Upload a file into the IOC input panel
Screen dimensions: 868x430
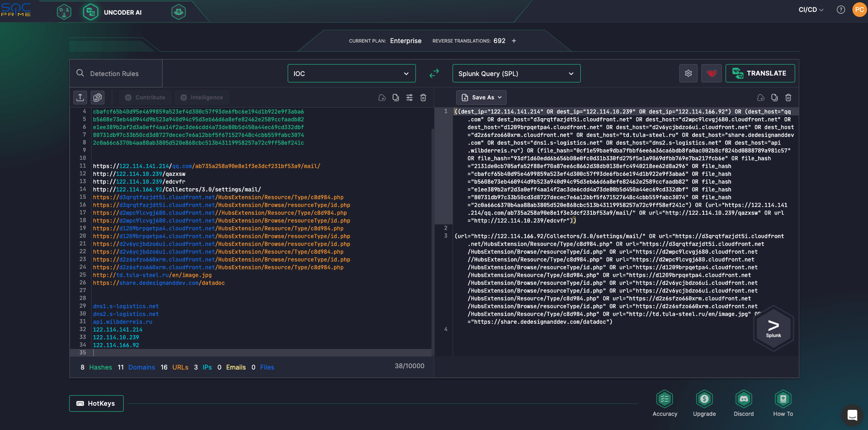tap(80, 97)
